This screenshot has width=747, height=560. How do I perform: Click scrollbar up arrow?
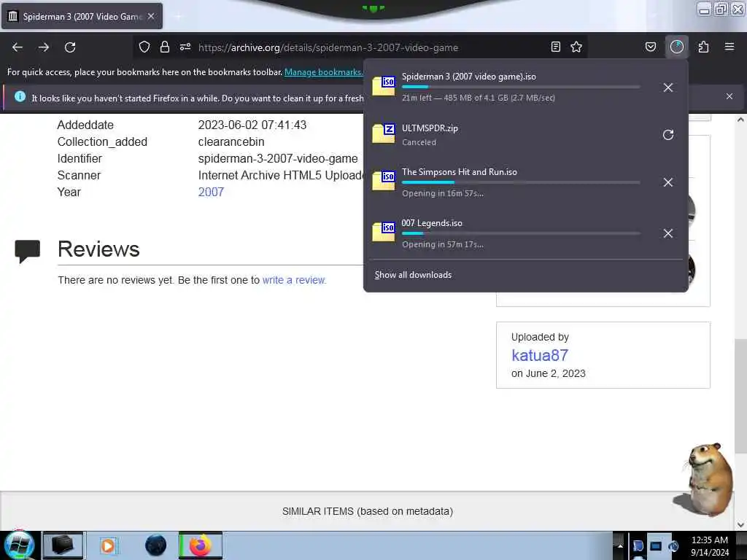(740, 120)
